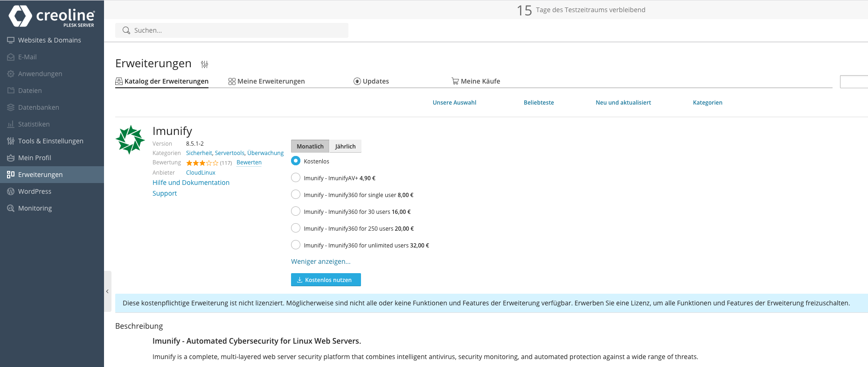
Task: Open Monitoring in sidebar
Action: [x=52, y=208]
